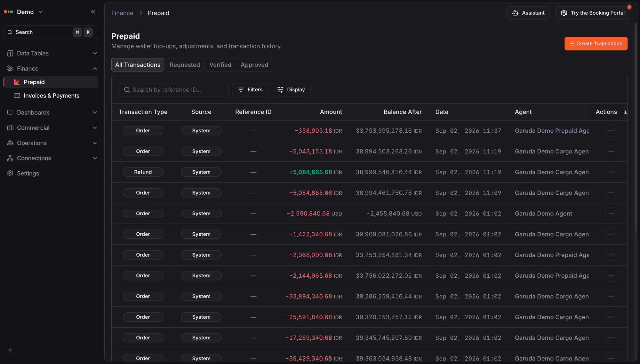Click the Date column header
This screenshot has height=364, width=640.
(442, 112)
